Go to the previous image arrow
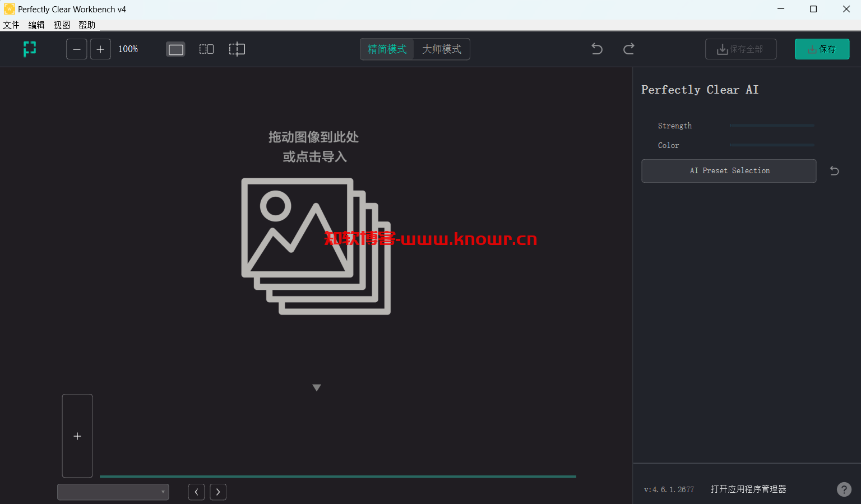This screenshot has height=504, width=861. (196, 492)
